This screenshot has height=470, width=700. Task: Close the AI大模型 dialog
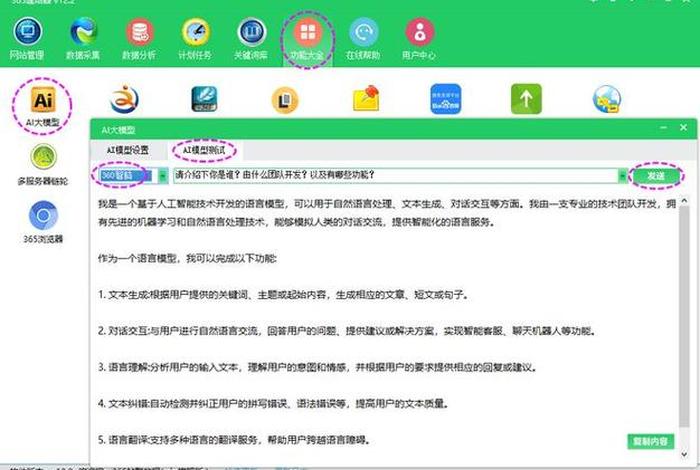683,128
